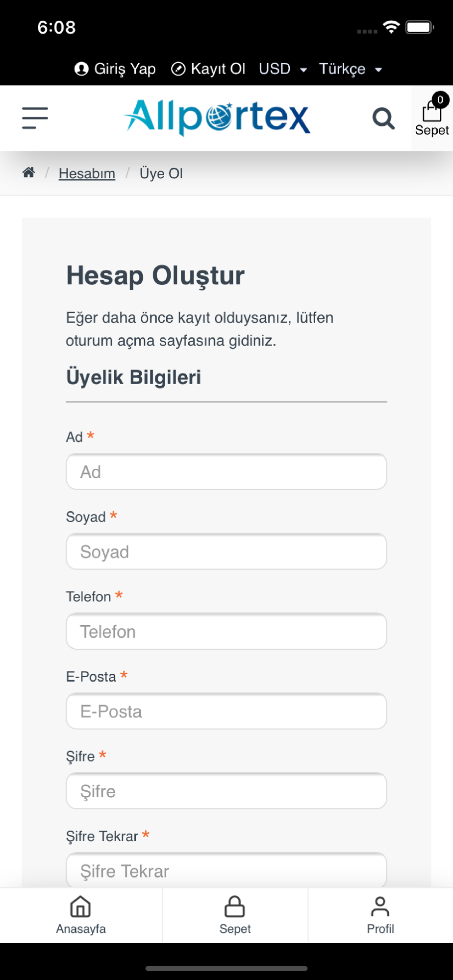Click the home icon in breadcrumb
Screen dimensions: 453x980
pos(28,172)
